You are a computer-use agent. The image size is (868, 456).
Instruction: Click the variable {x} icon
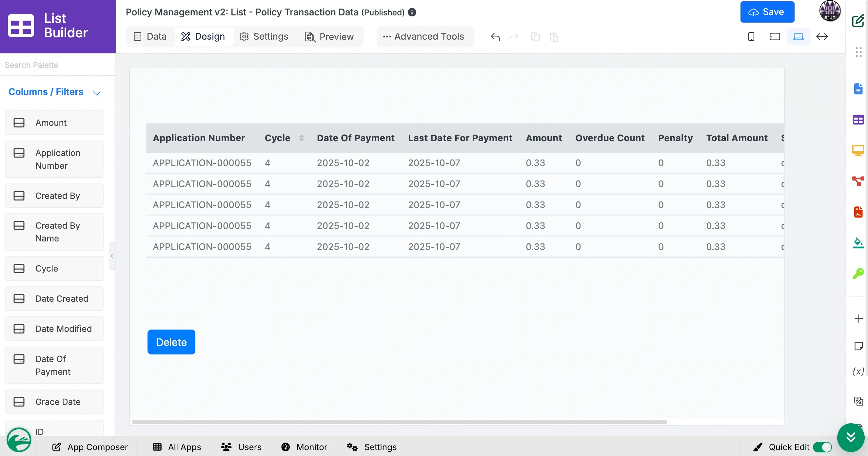pos(858,371)
